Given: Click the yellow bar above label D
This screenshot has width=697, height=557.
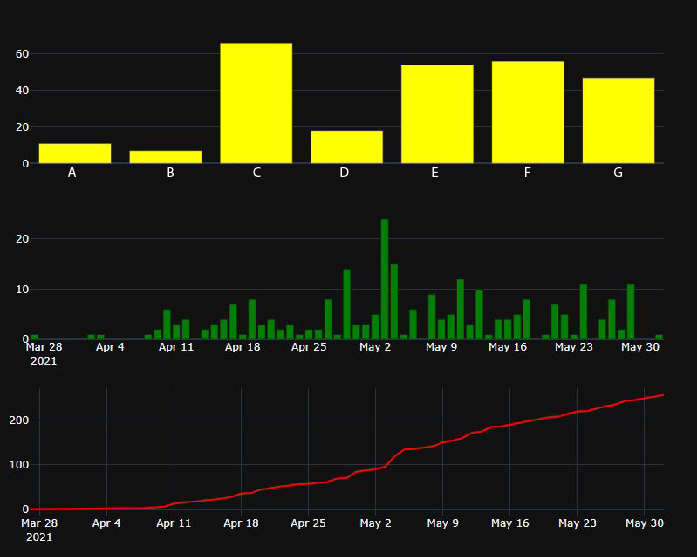Looking at the screenshot, I should pyautogui.click(x=347, y=147).
